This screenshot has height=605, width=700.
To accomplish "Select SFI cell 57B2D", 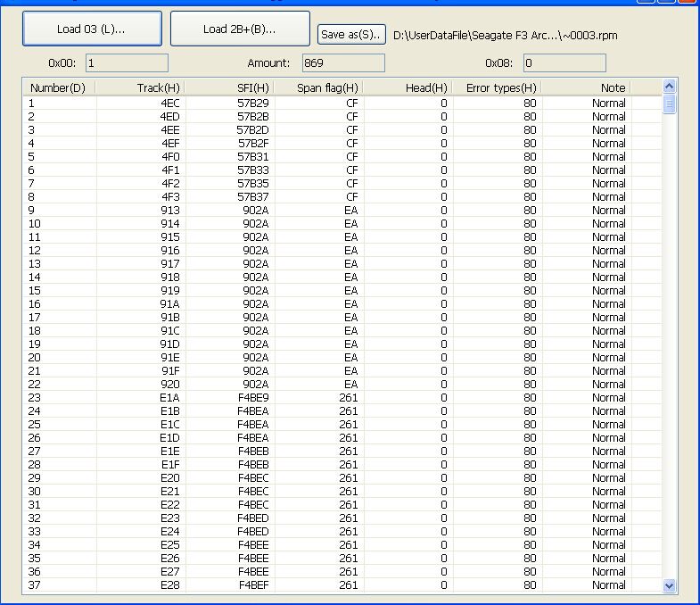I will tap(252, 130).
